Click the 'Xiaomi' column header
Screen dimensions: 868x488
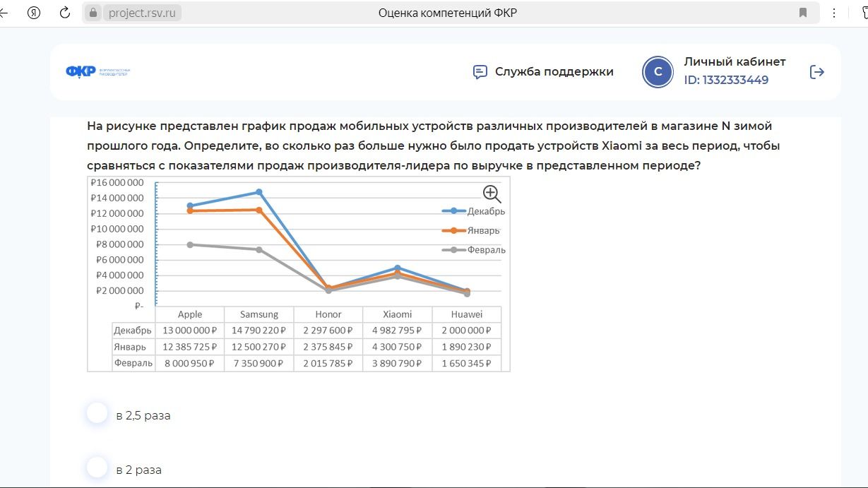(x=397, y=314)
